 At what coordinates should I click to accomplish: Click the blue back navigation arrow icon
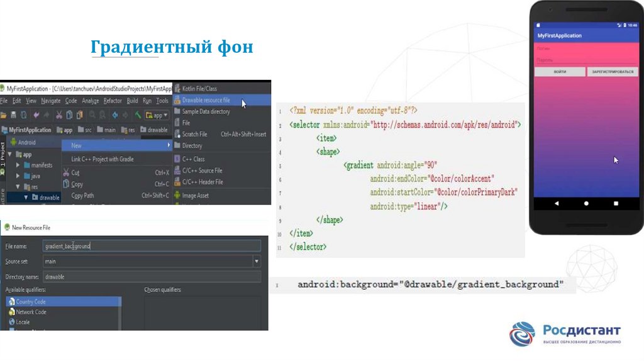[x=115, y=115]
